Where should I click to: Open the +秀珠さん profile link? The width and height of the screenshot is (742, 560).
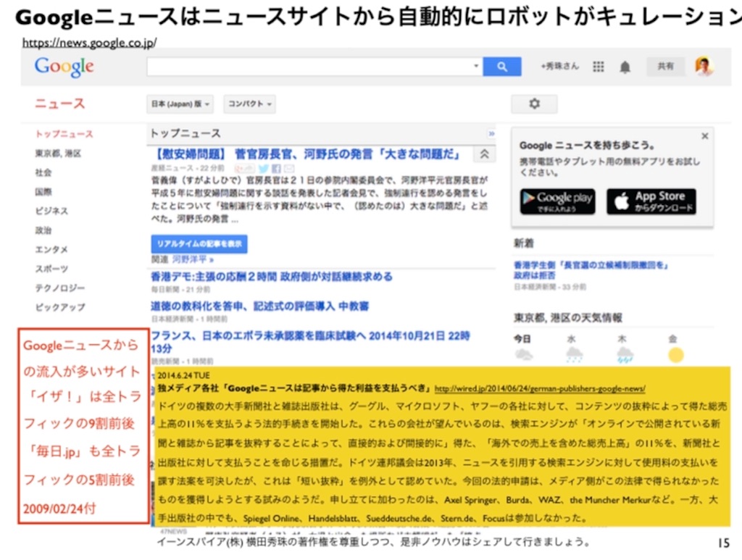pyautogui.click(x=560, y=66)
